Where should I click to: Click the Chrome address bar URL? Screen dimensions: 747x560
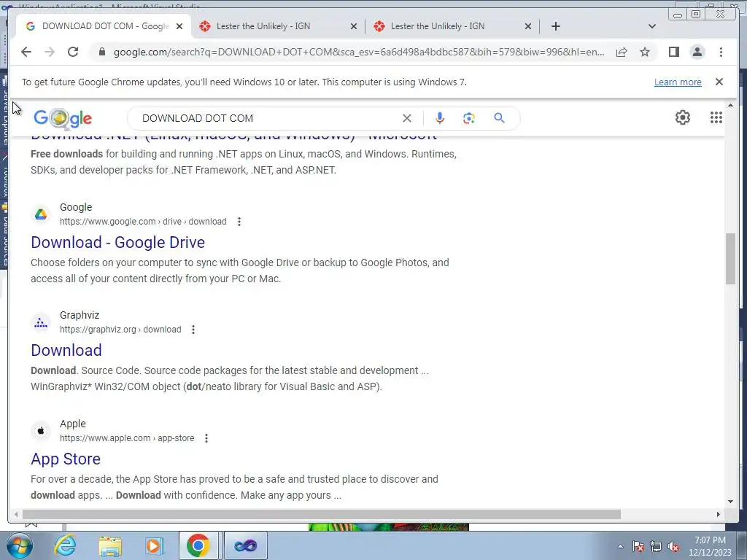[x=359, y=52]
